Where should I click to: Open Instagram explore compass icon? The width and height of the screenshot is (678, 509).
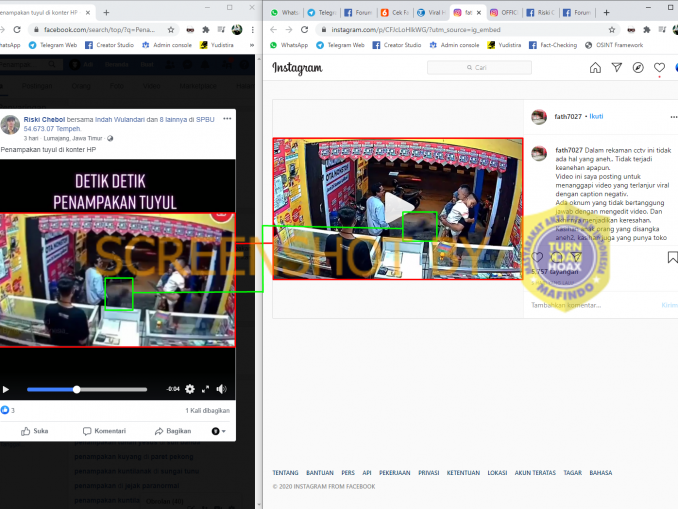tap(638, 67)
